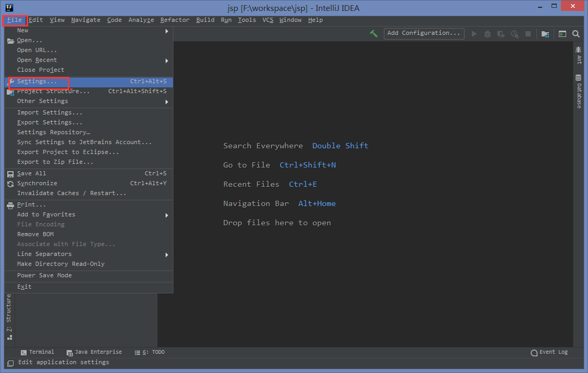Select Exit from File menu
This screenshot has height=373, width=588.
89,287
